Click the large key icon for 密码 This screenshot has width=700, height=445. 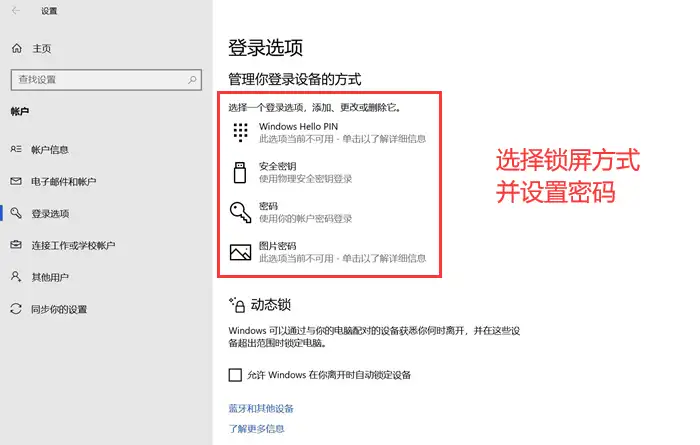[x=240, y=212]
